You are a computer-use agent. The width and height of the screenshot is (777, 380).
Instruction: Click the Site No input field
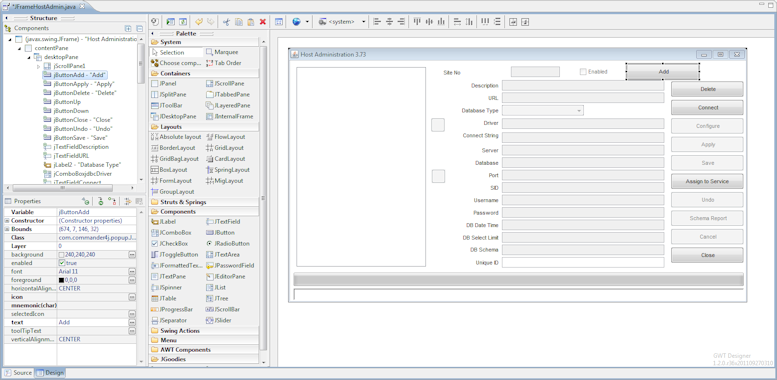[x=535, y=72]
